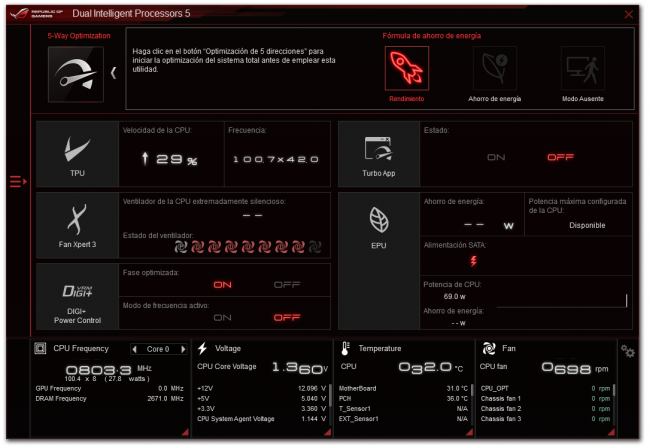Click the CPU fan 0698 rpm reading
Image resolution: width=650 pixels, height=448 pixels.
(x=575, y=368)
